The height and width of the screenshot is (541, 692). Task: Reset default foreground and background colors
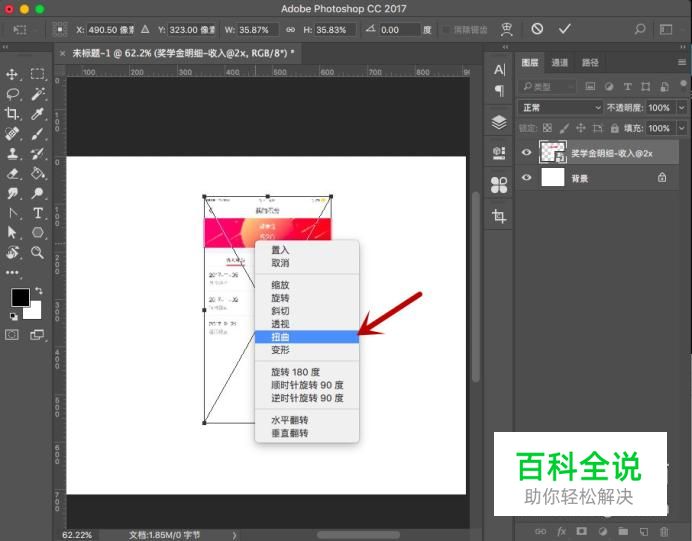coord(14,316)
